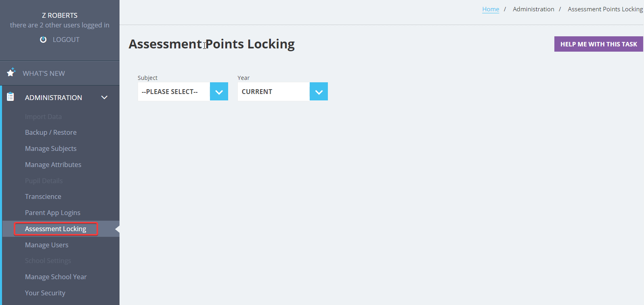The image size is (644, 305).
Task: Open Backup / Restore settings
Action: click(50, 132)
